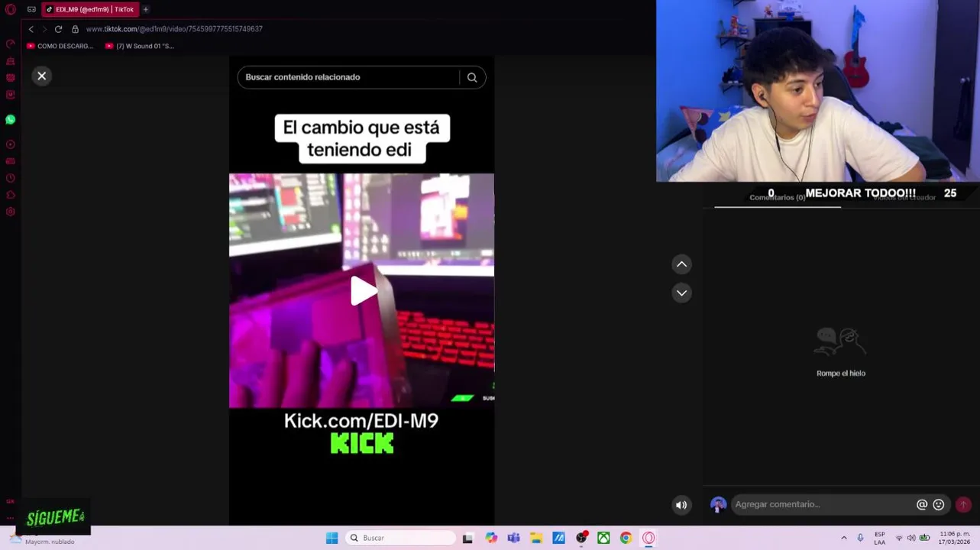Open system volume from tray speaker icon
980x550 pixels.
(911, 538)
